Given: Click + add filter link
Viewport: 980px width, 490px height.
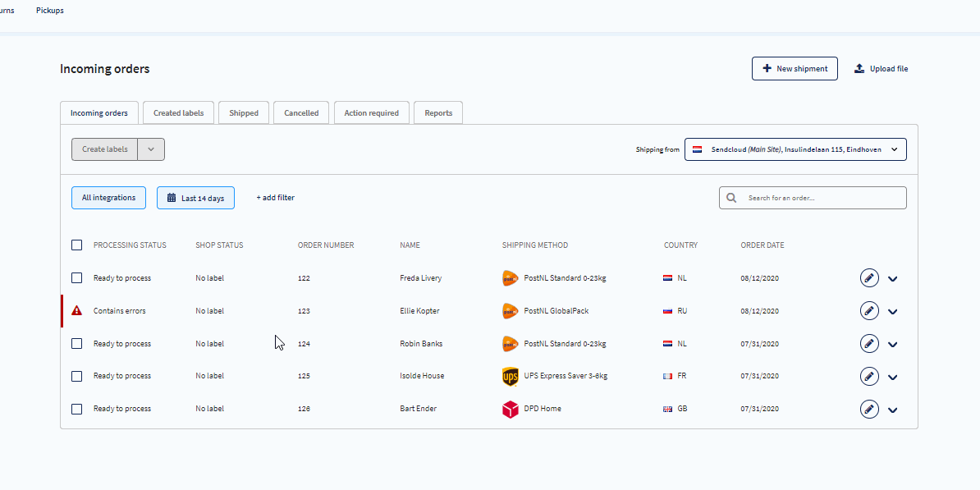Looking at the screenshot, I should [275, 198].
